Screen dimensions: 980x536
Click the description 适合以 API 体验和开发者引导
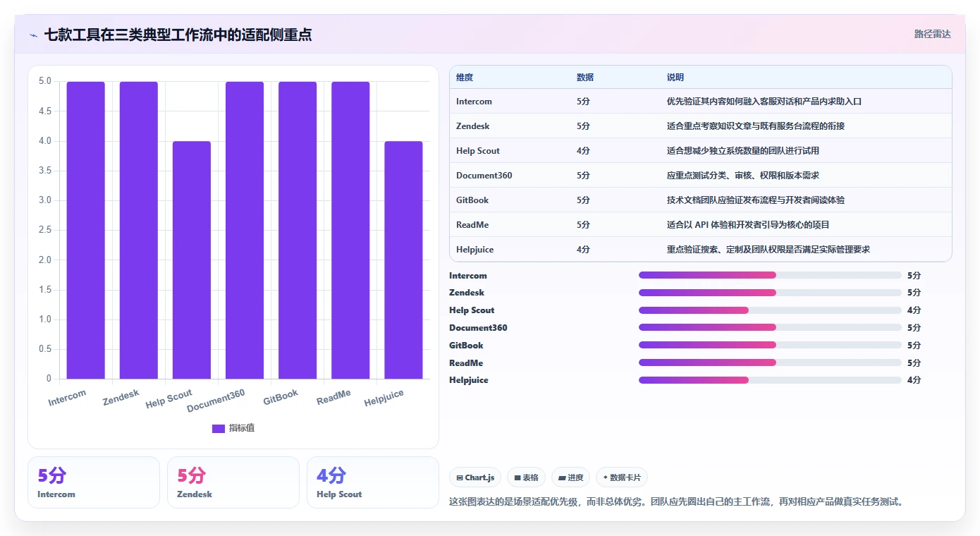click(748, 225)
